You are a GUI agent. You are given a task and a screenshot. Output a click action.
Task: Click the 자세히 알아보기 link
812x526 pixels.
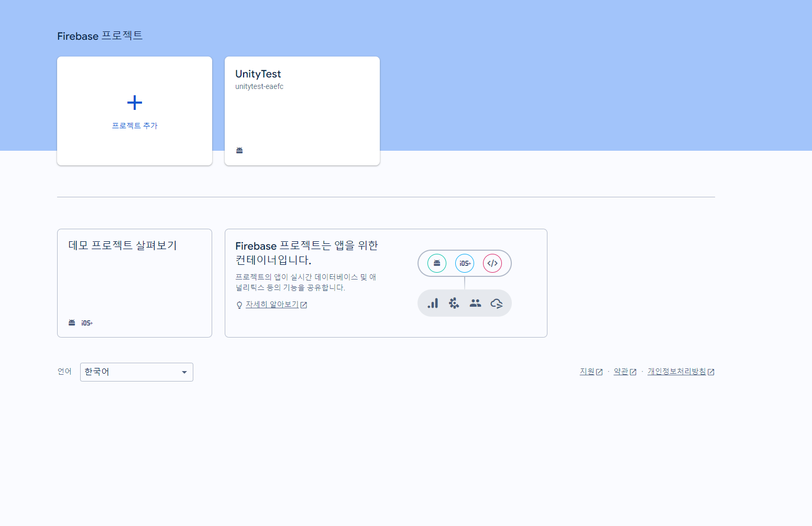(272, 304)
